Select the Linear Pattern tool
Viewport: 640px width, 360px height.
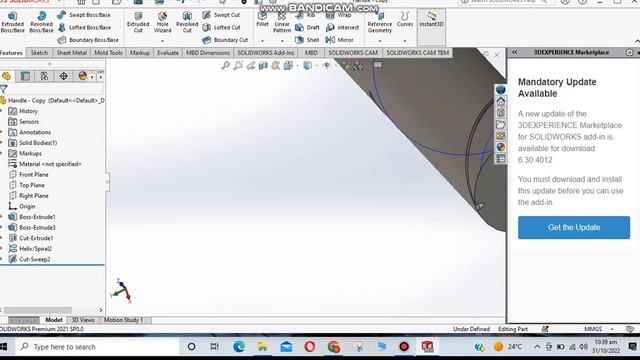(282, 22)
